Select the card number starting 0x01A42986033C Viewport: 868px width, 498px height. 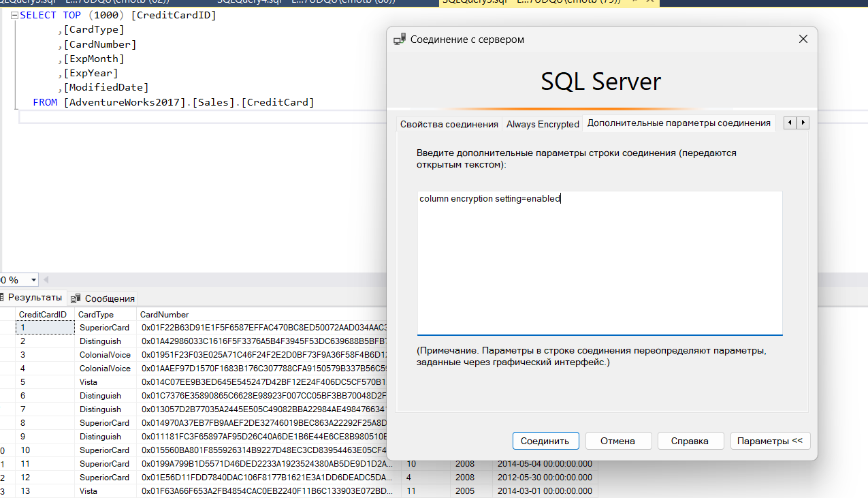262,341
